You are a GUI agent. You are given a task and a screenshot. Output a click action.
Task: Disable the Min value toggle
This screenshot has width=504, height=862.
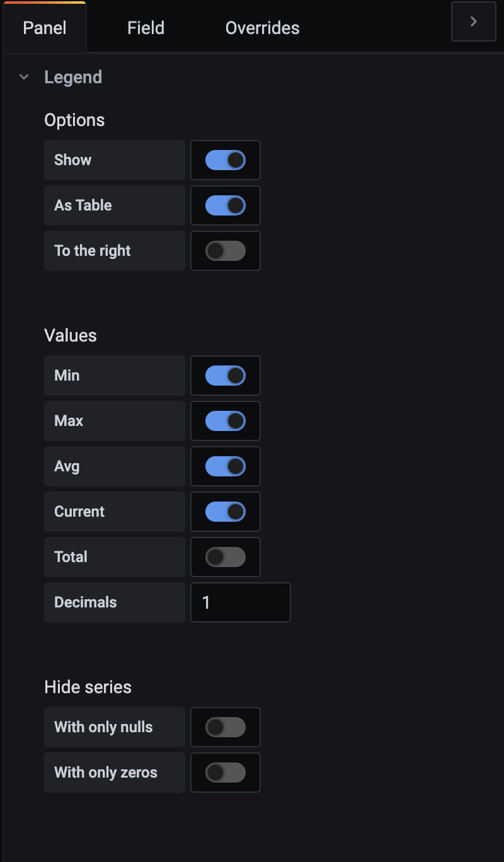pos(225,376)
